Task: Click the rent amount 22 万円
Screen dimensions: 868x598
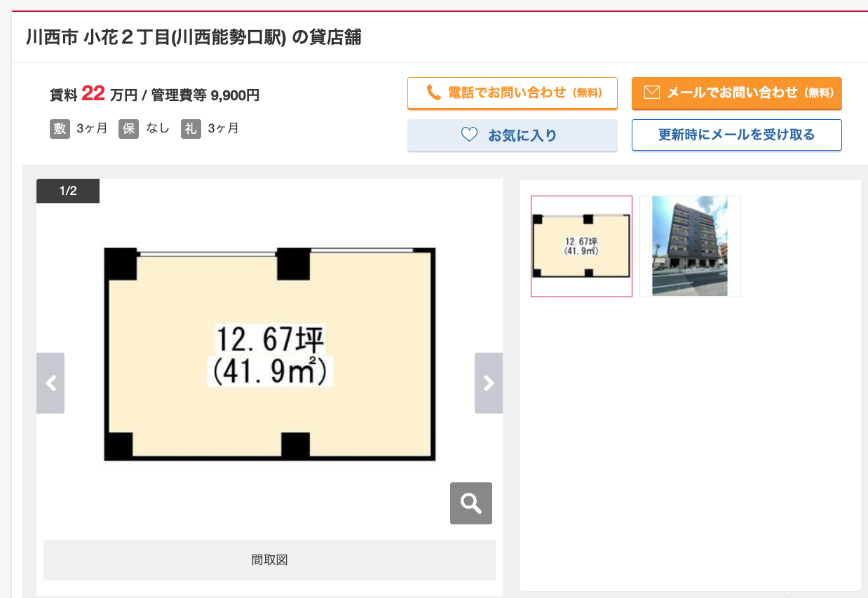Action: tap(109, 93)
